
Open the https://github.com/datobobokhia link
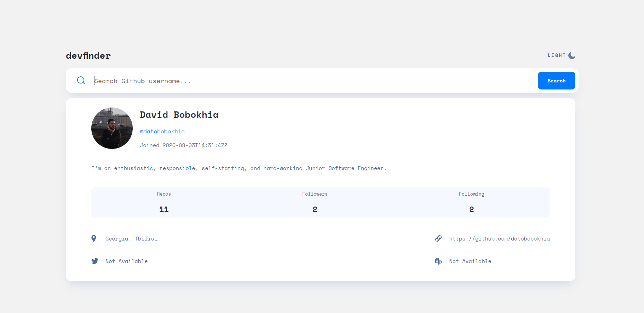click(499, 238)
